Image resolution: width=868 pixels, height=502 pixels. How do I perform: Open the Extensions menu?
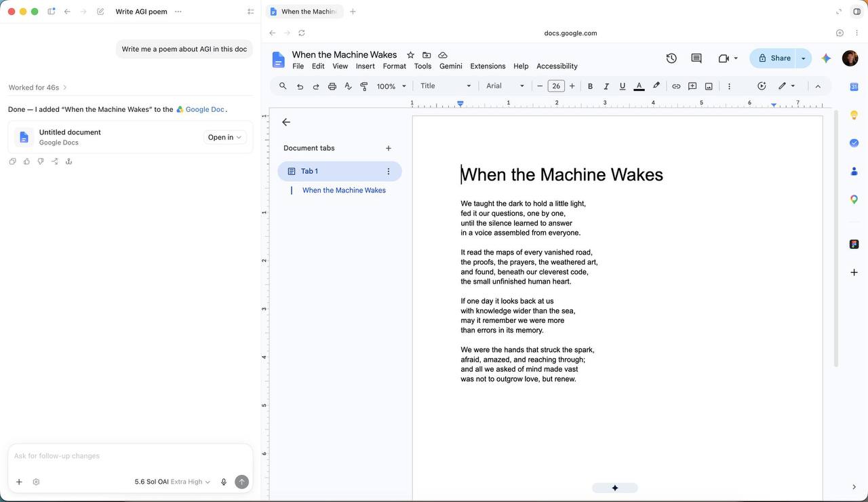tap(488, 66)
